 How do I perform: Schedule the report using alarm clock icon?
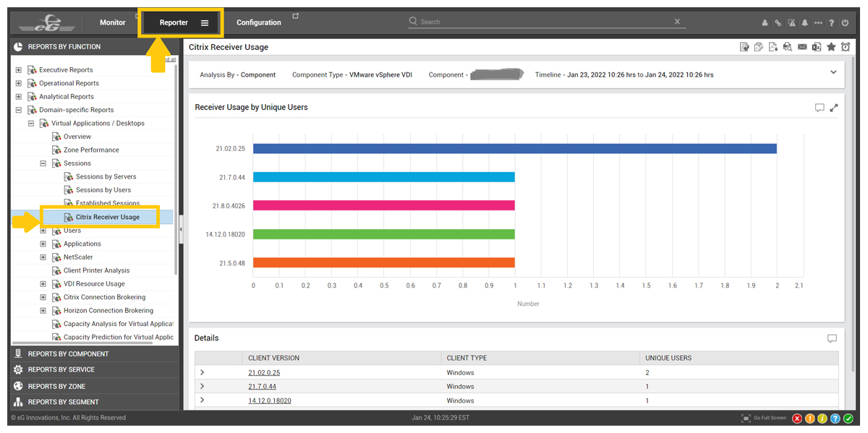(x=845, y=47)
